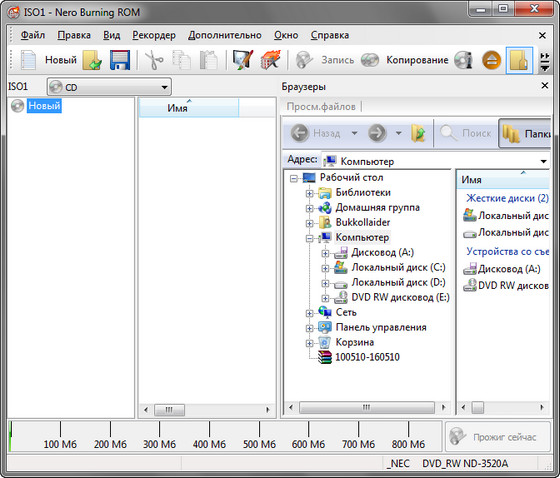Click the Запись burn disc icon

coord(304,60)
